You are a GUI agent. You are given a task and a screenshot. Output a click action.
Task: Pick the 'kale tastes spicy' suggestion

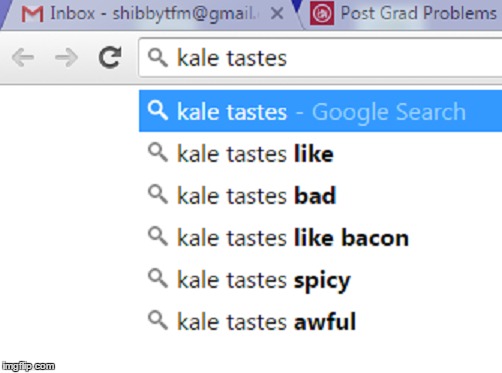pos(320,279)
